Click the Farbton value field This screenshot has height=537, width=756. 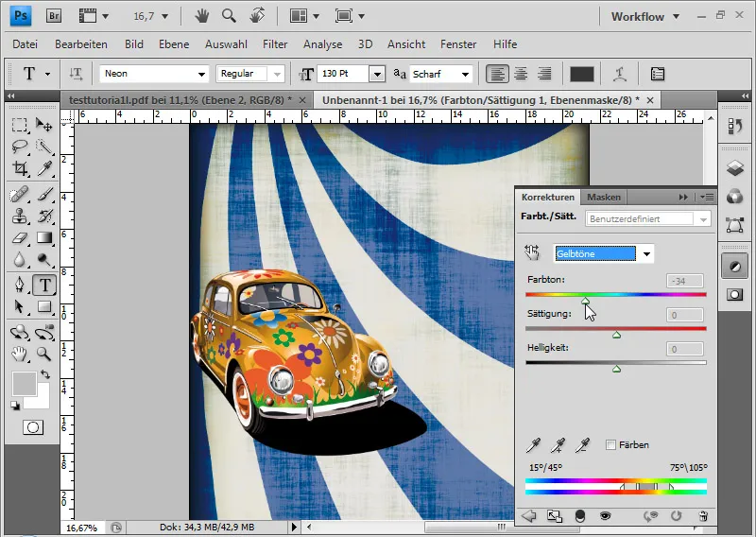(684, 281)
